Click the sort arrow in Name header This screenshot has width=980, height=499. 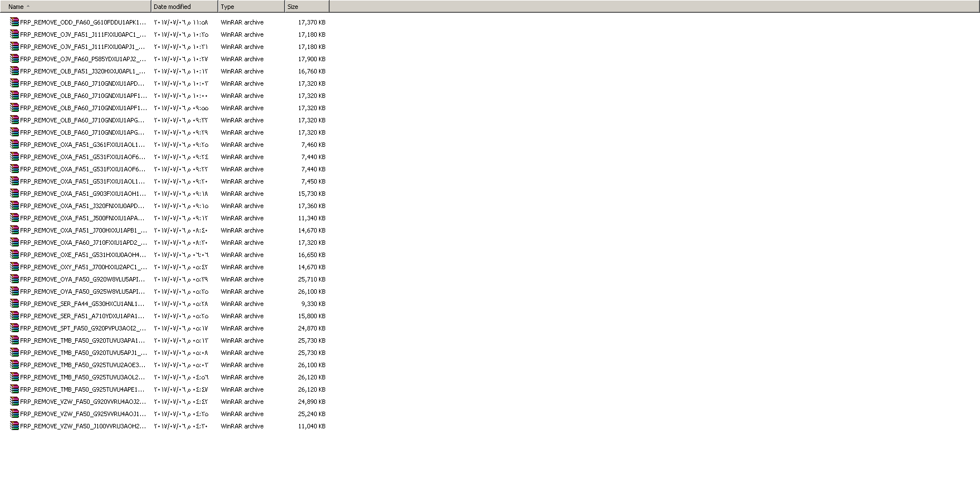[28, 7]
